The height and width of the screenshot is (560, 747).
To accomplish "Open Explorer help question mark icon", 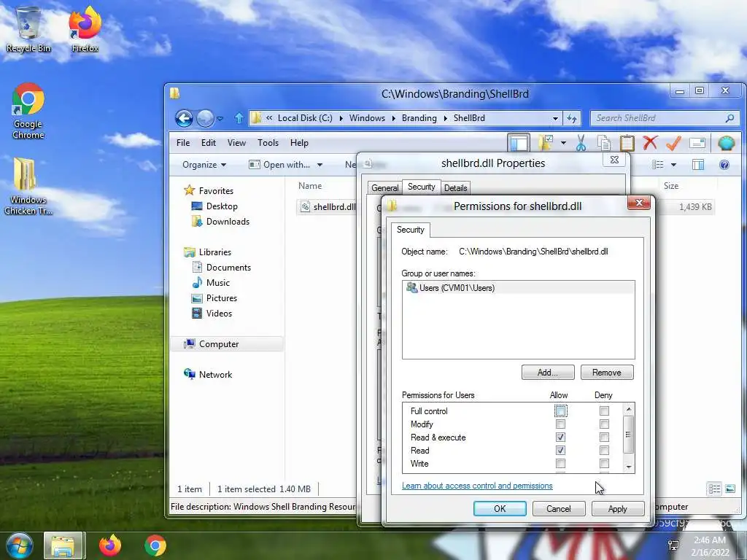I will 724,165.
